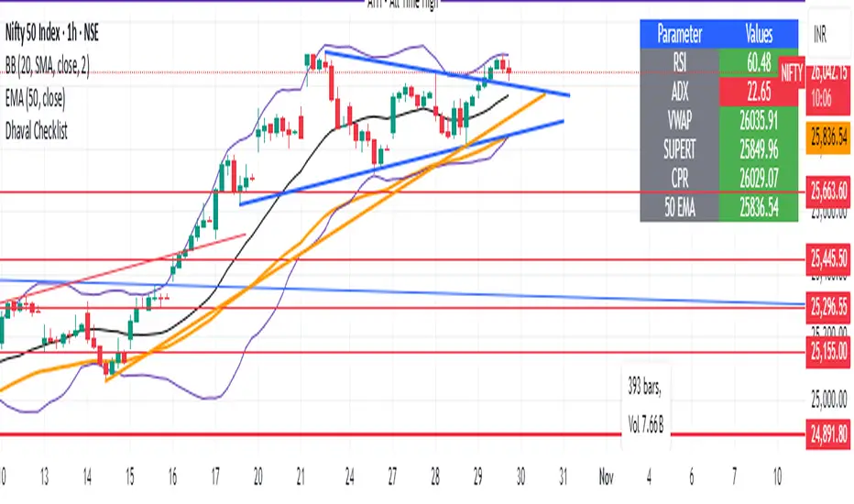The width and height of the screenshot is (854, 504).
Task: Click date 29 on the time axis
Action: (x=477, y=477)
